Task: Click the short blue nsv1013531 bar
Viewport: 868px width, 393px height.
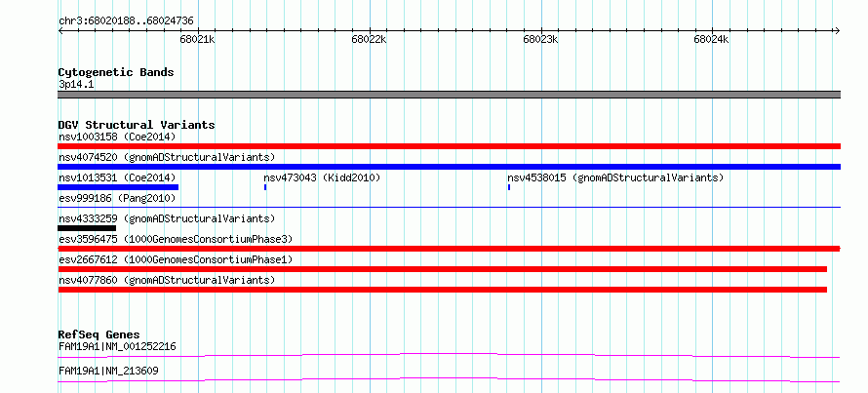Action: [118, 187]
